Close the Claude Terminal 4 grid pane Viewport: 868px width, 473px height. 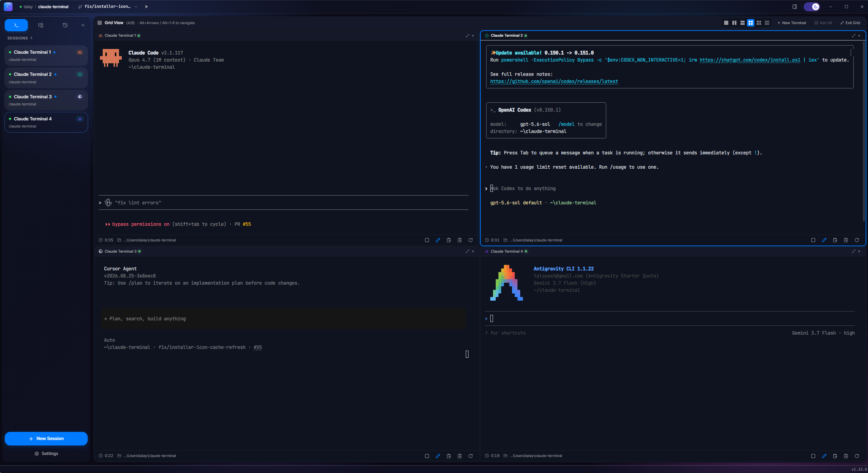coord(859,251)
